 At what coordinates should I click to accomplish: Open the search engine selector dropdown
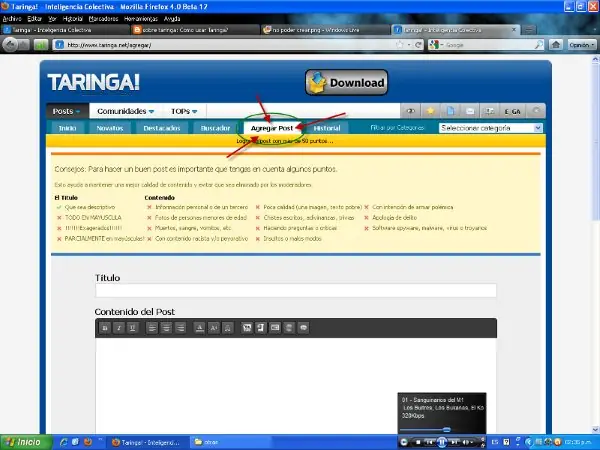[x=436, y=45]
